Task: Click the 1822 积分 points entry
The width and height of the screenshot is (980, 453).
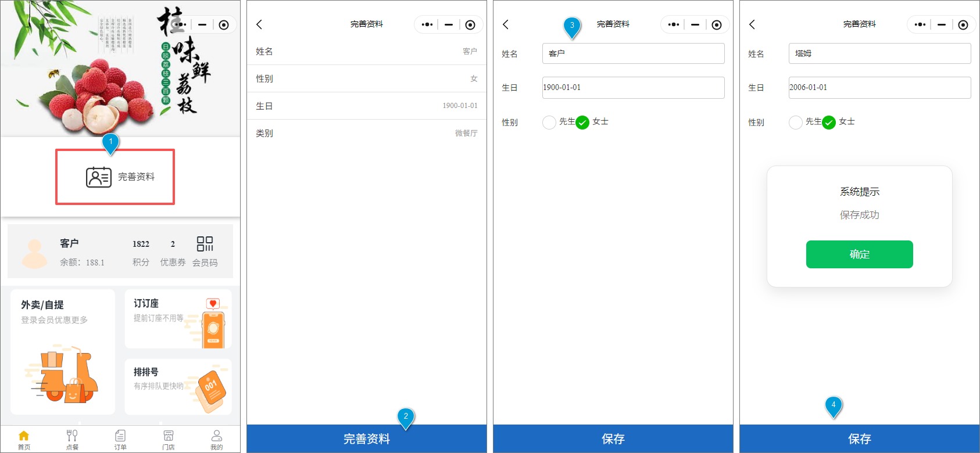Action: 141,253
